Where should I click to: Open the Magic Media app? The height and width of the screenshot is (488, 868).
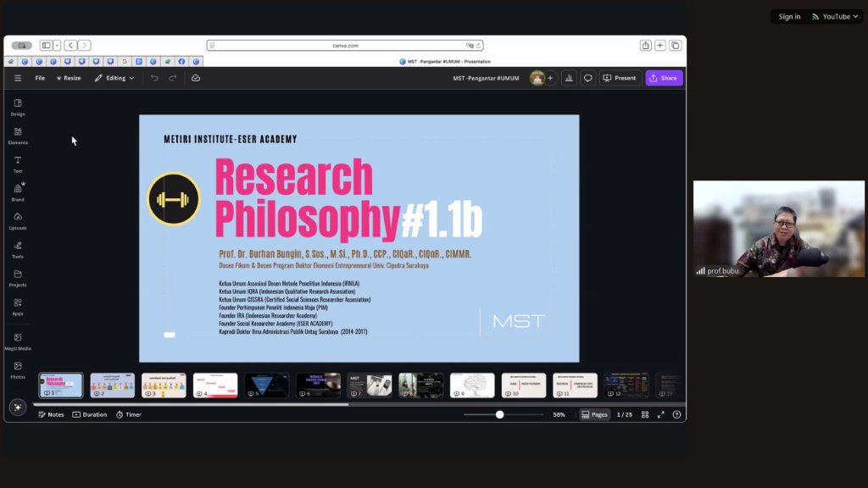(18, 341)
